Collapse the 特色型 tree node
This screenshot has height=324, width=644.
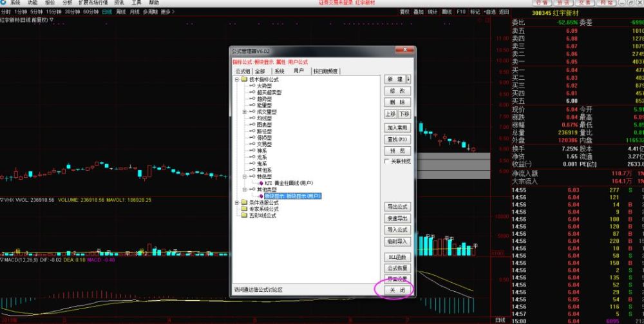245,176
